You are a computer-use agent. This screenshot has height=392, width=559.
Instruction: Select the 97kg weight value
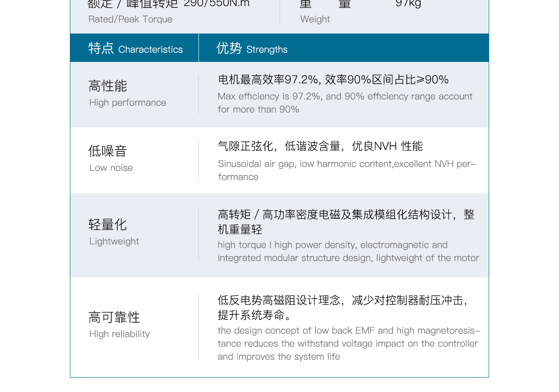pos(408,4)
